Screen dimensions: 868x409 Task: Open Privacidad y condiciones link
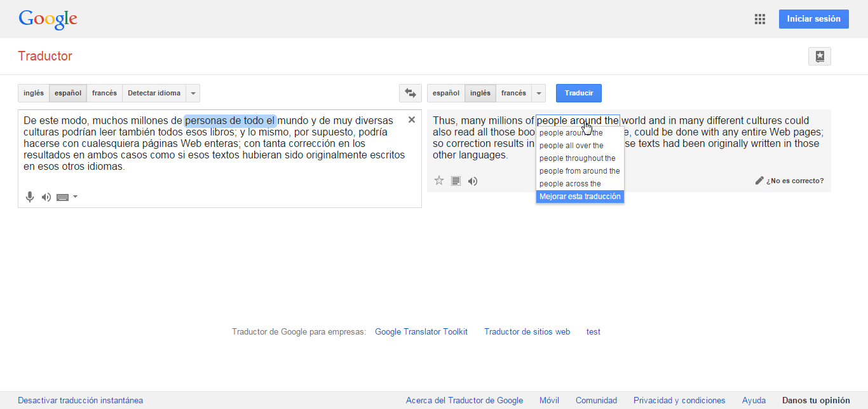679,401
